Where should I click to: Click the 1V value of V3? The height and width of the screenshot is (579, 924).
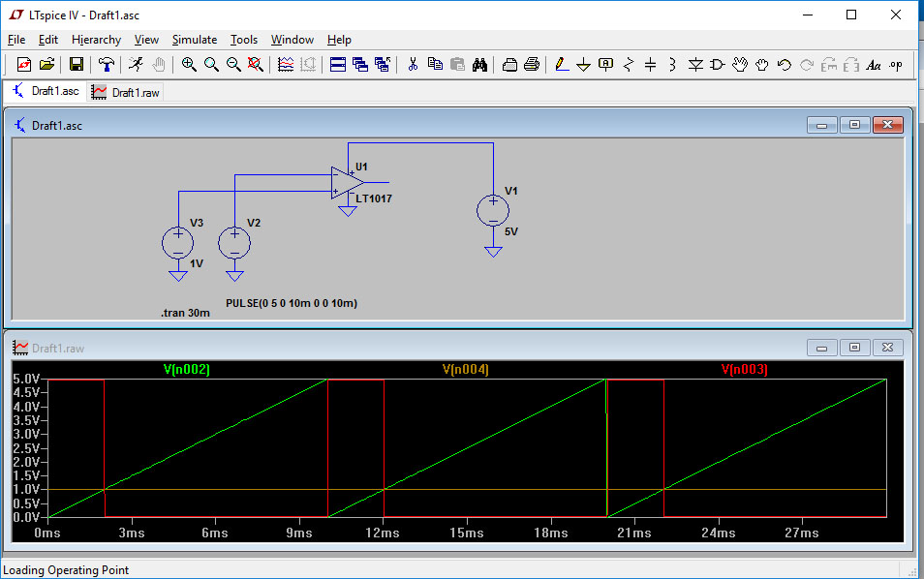(x=197, y=264)
